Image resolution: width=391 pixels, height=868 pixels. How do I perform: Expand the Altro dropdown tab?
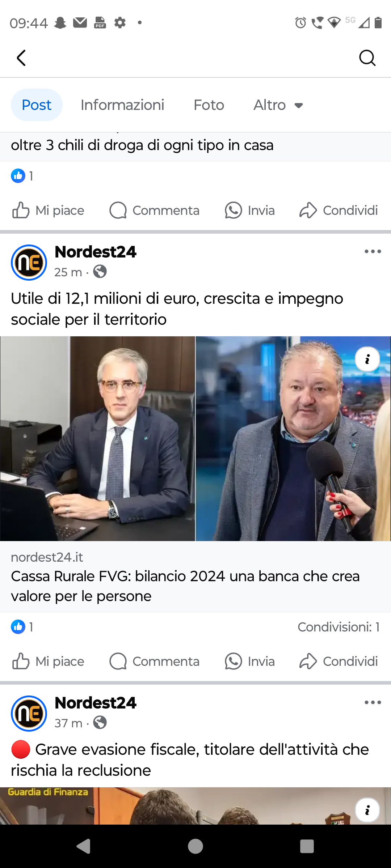coord(278,105)
